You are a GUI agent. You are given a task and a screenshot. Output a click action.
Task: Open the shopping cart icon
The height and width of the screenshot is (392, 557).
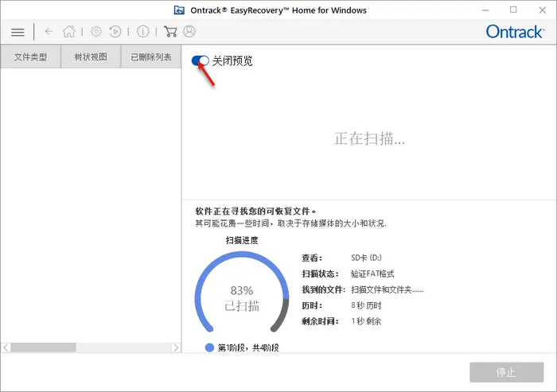click(x=170, y=32)
